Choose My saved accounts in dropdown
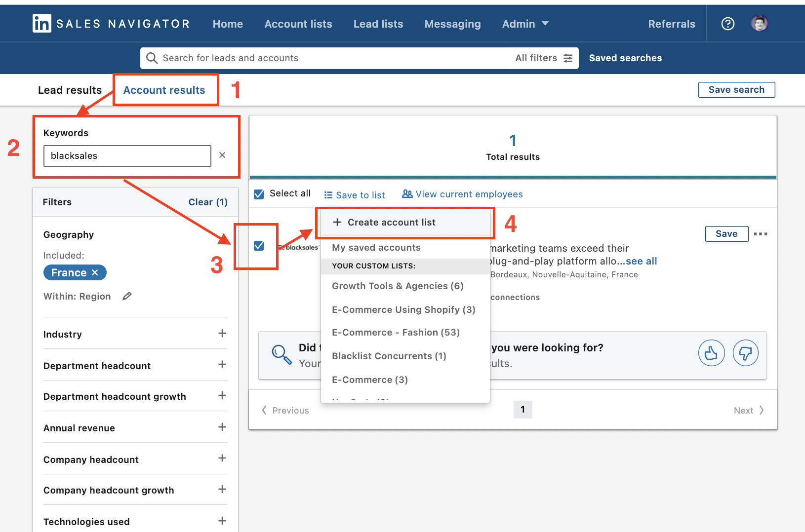The width and height of the screenshot is (805, 532). pyautogui.click(x=376, y=247)
